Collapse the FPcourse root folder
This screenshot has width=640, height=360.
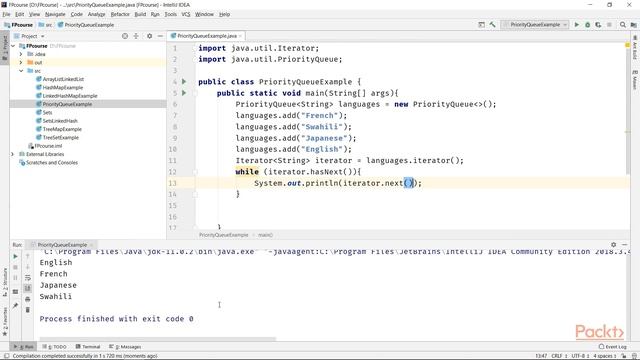13,46
